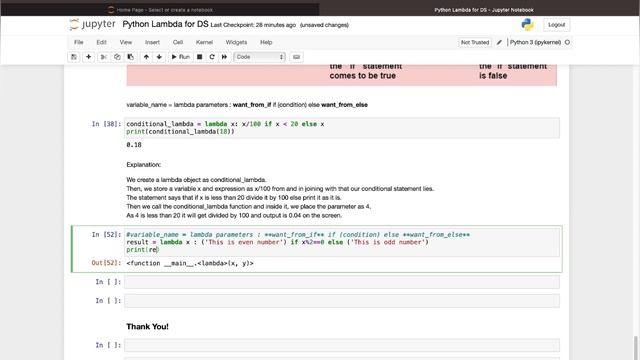Click the Explanation: markdown text
Image resolution: width=640 pixels, height=360 pixels.
(144, 165)
